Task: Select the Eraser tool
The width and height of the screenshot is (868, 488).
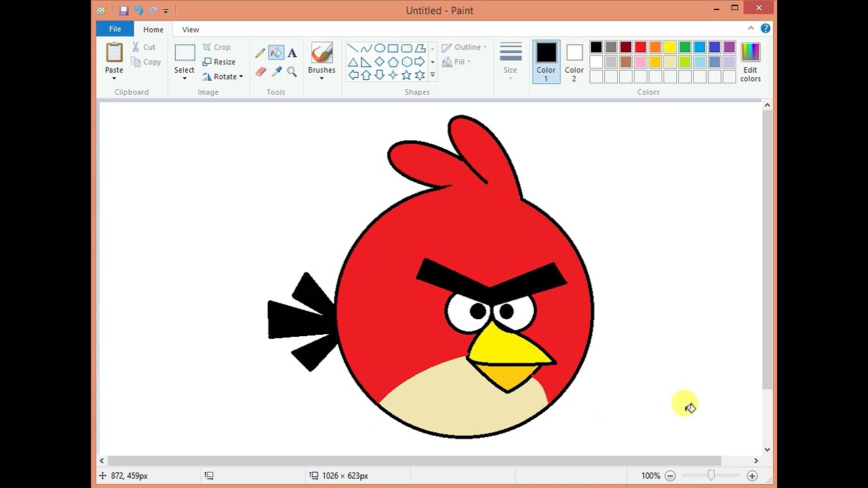Action: pos(260,71)
